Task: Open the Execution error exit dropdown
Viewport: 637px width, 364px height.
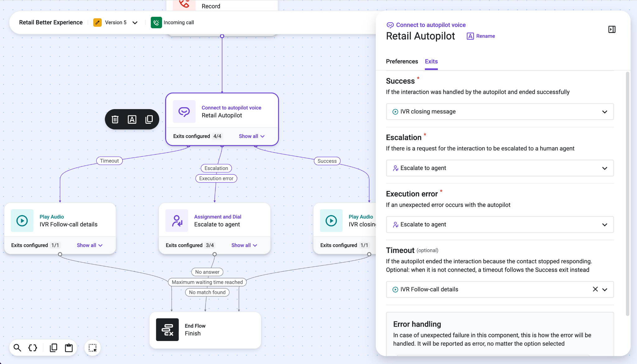Action: coord(500,224)
